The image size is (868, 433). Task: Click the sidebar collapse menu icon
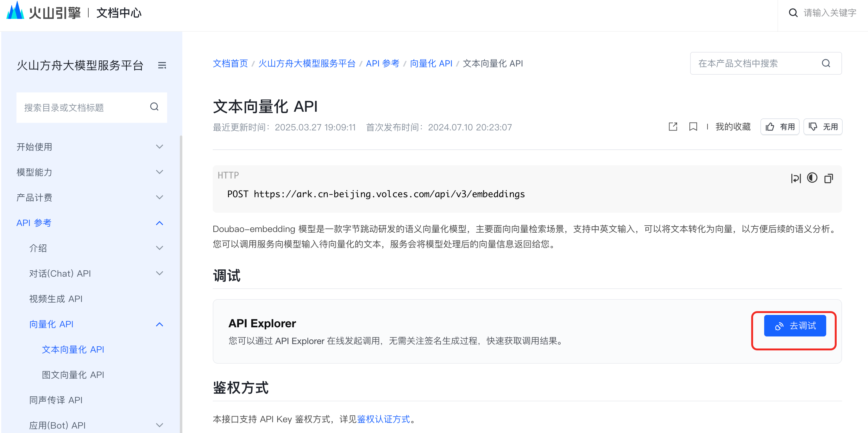click(162, 66)
